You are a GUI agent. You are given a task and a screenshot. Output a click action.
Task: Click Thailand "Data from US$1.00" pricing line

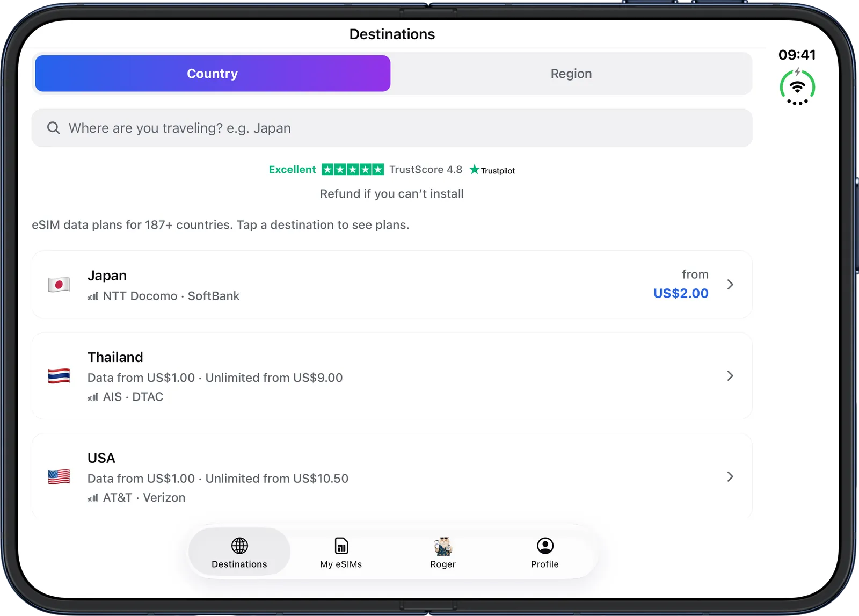coord(141,378)
